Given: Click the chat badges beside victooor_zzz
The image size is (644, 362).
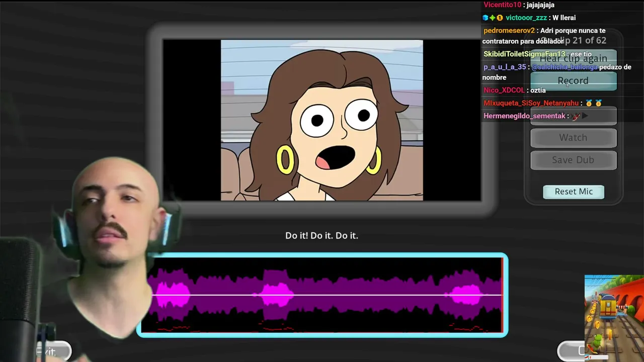Looking at the screenshot, I should tap(493, 18).
